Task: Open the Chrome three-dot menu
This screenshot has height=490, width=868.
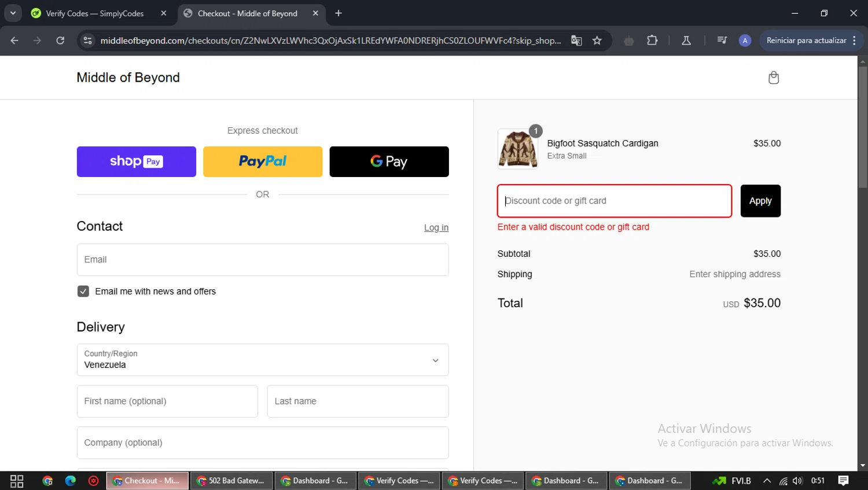Action: 855,40
